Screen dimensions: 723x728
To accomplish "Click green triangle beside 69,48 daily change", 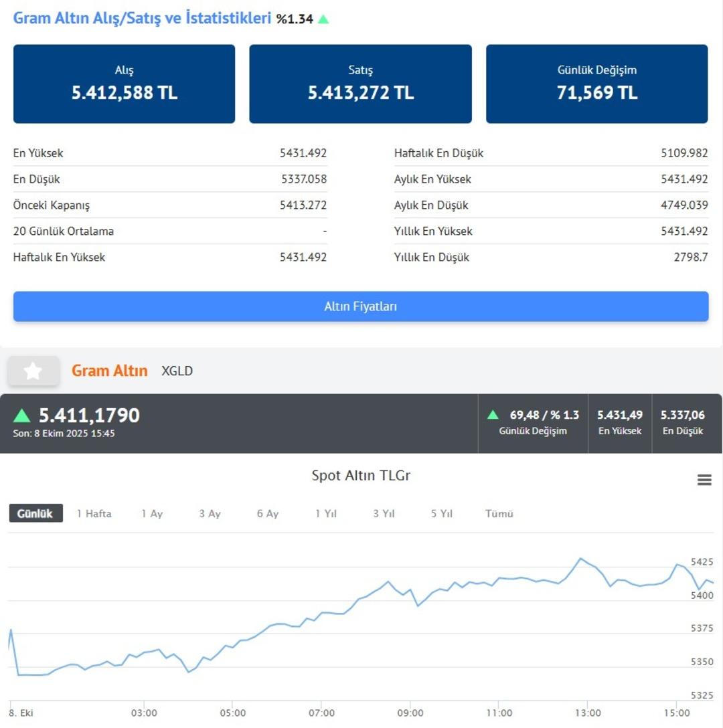I will coord(493,415).
